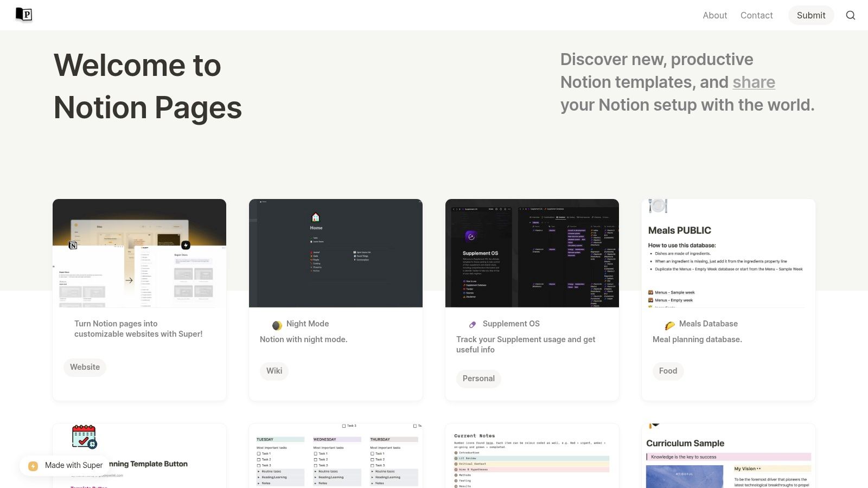Open the search magnifier icon
This screenshot has height=488, width=868.
[851, 15]
